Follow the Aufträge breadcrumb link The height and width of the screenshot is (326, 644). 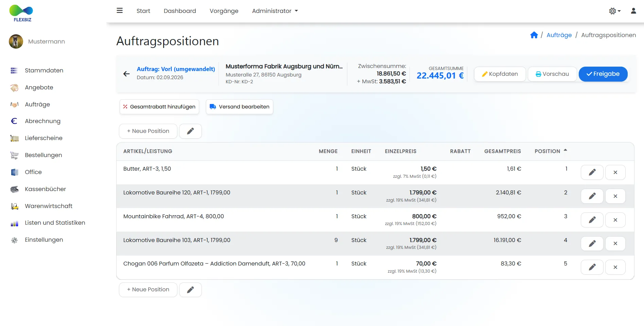559,35
